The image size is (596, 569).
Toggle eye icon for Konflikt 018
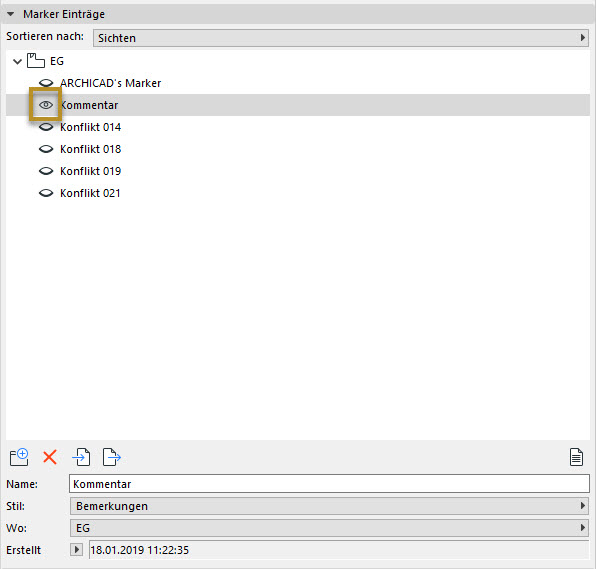click(x=46, y=149)
